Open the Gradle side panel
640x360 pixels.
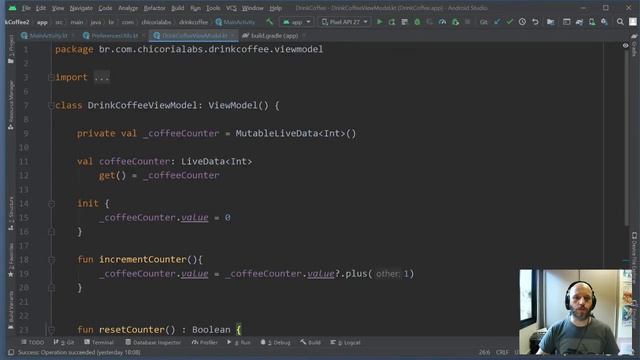634,46
